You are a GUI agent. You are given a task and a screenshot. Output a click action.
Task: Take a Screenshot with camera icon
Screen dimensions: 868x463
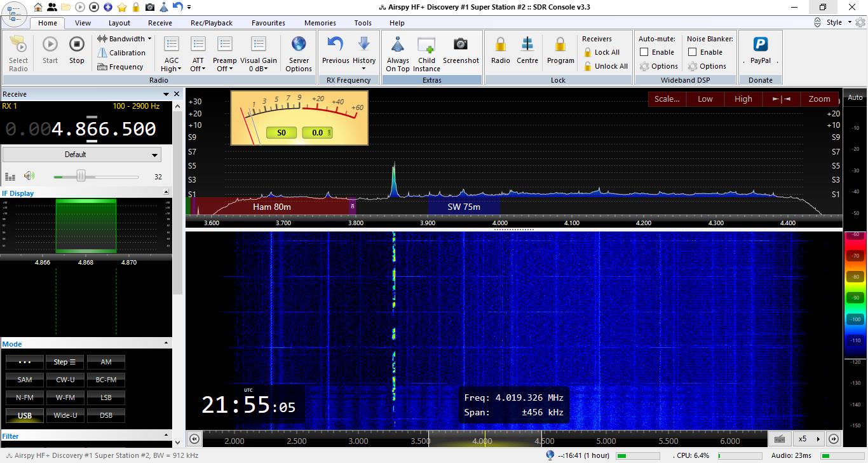click(461, 45)
